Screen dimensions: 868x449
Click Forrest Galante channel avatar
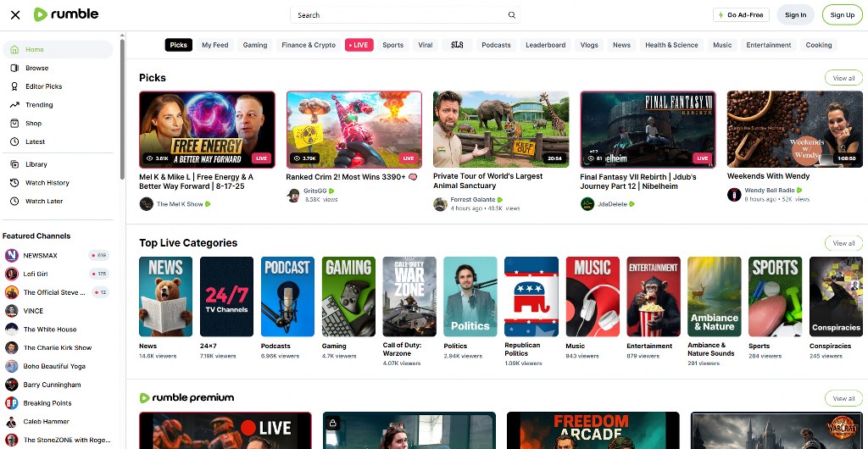point(440,204)
